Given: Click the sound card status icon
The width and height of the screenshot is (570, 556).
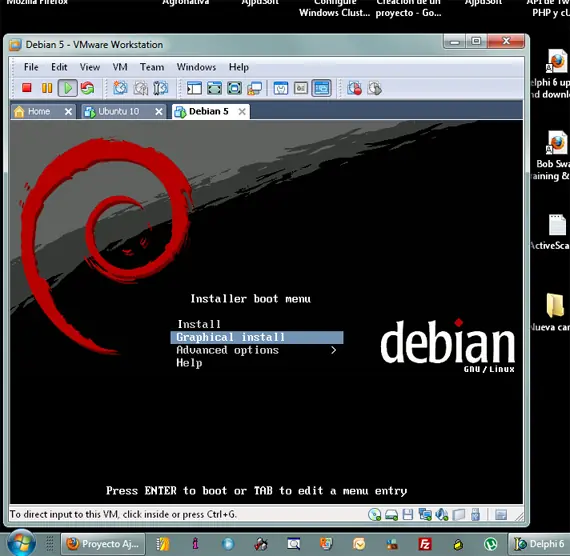Looking at the screenshot, I should tap(442, 515).
